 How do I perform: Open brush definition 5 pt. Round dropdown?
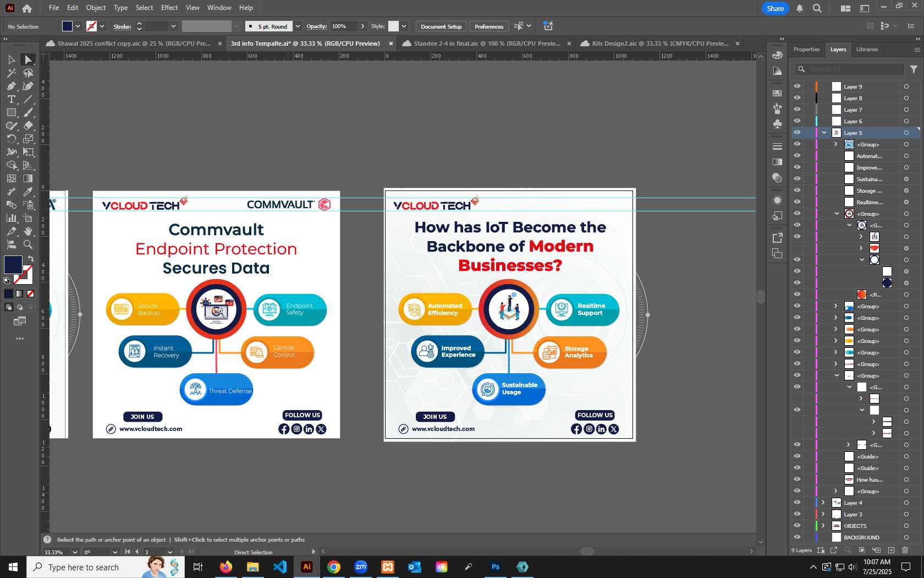point(298,26)
